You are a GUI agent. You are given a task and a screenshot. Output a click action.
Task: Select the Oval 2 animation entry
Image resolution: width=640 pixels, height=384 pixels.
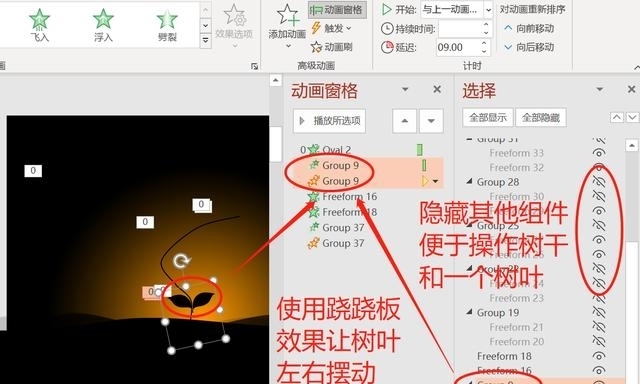point(336,150)
